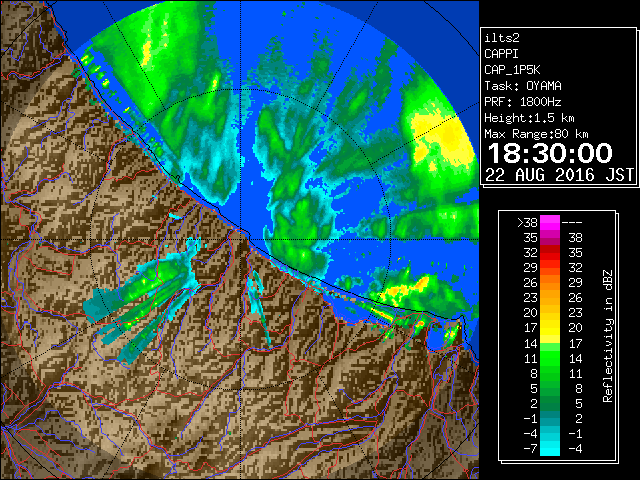Click the 'PRF: 1800Hz' text
Screen dimensions: 640x480
tap(523, 102)
